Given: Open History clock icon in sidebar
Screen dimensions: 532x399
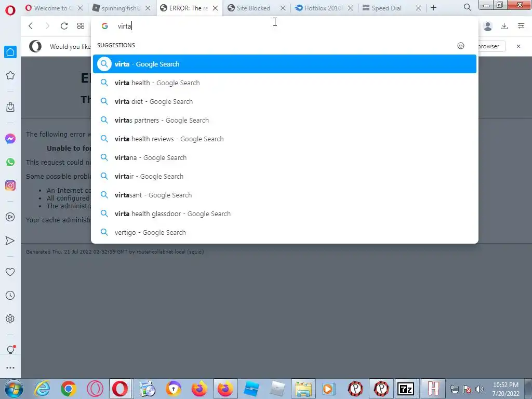Looking at the screenshot, I should click(10, 295).
